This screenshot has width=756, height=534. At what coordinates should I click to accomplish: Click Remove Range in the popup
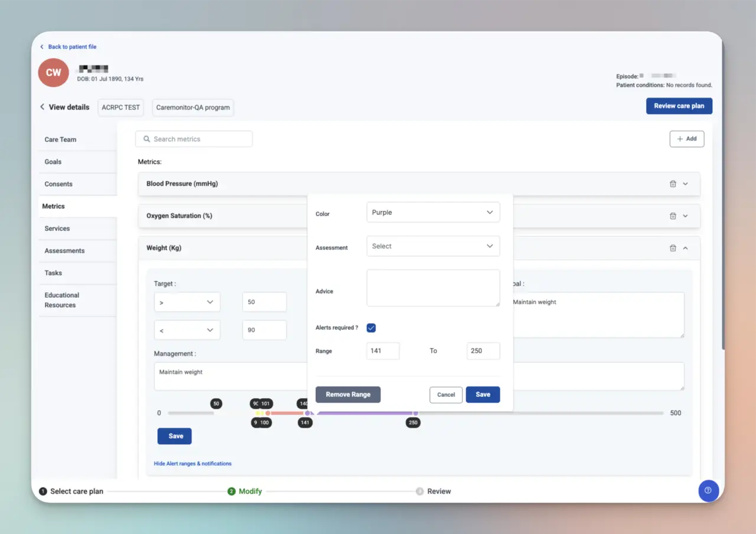(348, 395)
